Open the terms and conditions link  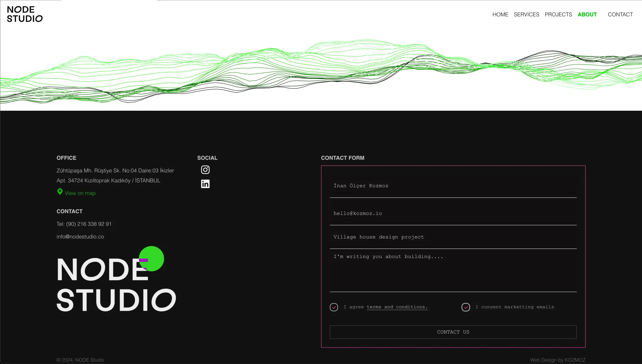397,307
